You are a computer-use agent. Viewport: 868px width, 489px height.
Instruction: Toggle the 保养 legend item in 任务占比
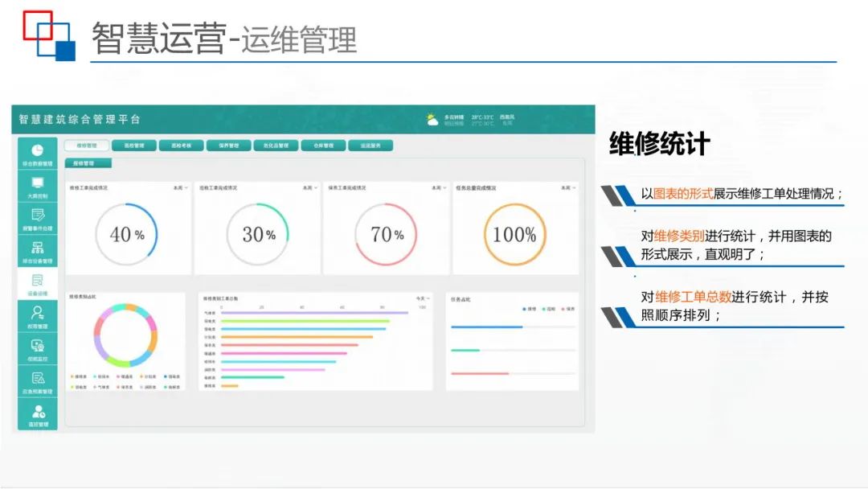[x=566, y=309]
